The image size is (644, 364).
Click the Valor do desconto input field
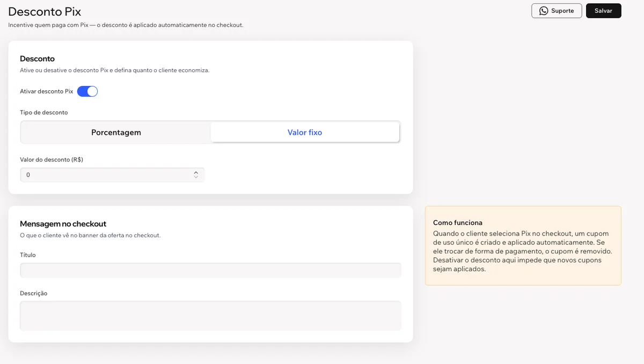pos(112,175)
